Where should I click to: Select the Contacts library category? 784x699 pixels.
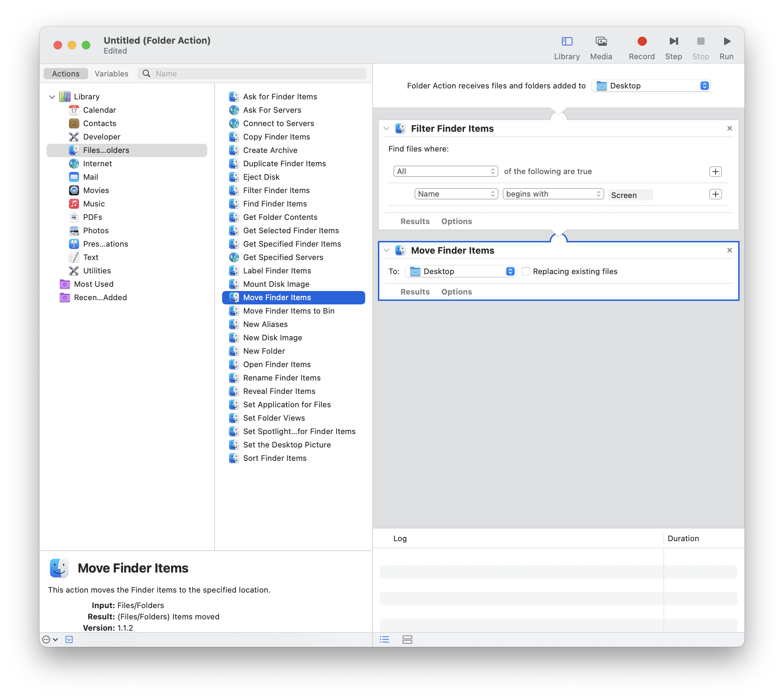pyautogui.click(x=99, y=123)
